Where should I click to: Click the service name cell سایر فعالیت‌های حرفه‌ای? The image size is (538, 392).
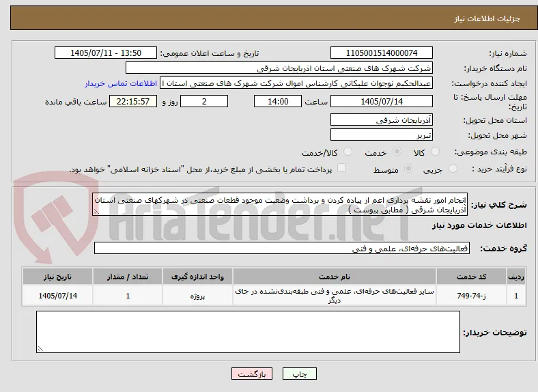coord(334,296)
